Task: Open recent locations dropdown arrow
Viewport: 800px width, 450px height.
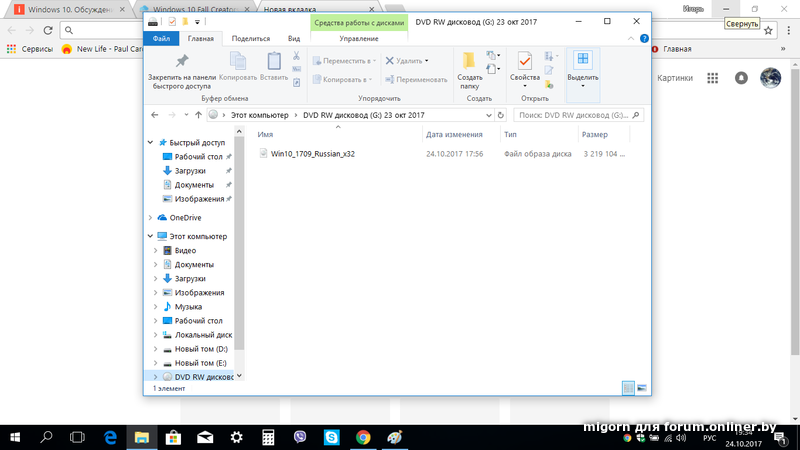Action: (x=186, y=115)
